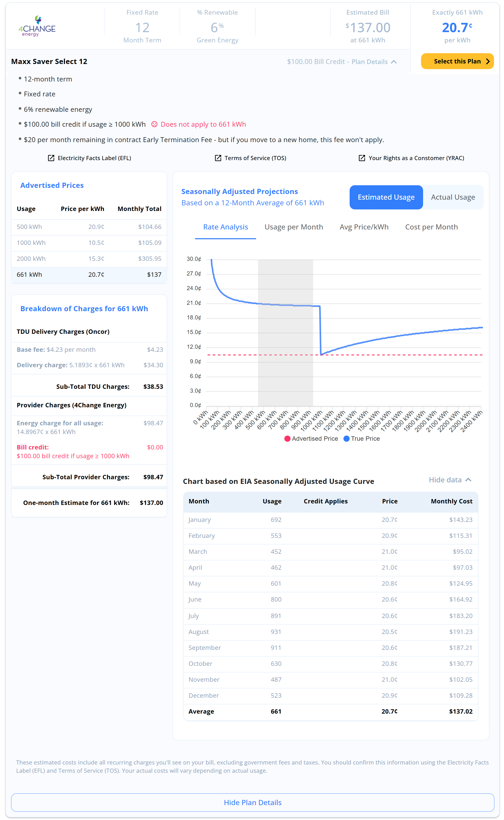Click the Average row total $137.02

(461, 712)
